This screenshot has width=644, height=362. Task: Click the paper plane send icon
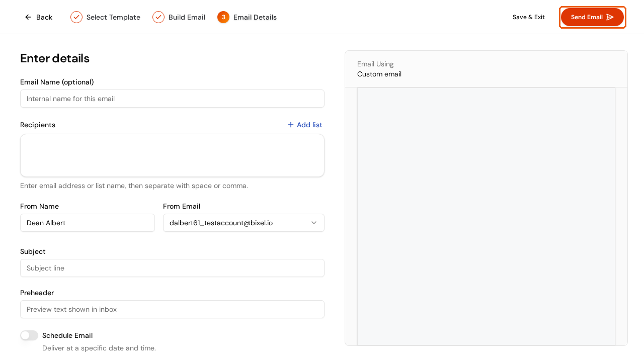610,17
